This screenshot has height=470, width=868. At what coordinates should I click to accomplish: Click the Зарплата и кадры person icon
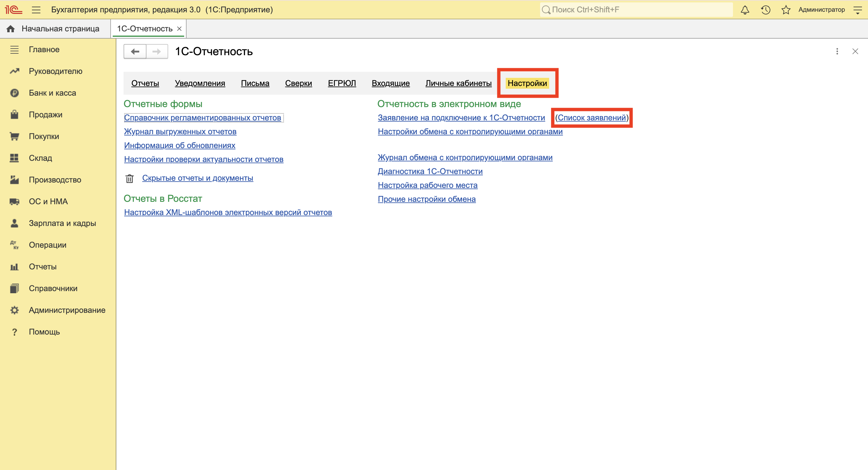coord(14,223)
